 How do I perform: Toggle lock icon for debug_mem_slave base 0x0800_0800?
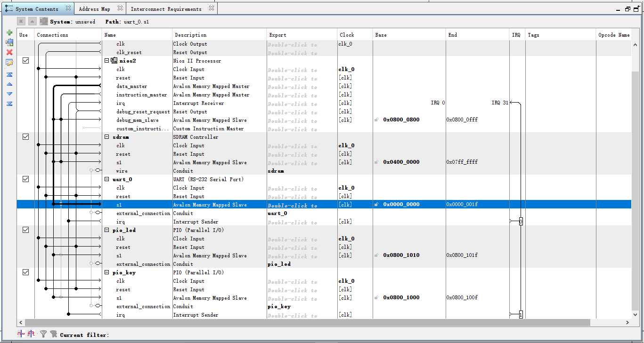[x=377, y=120]
